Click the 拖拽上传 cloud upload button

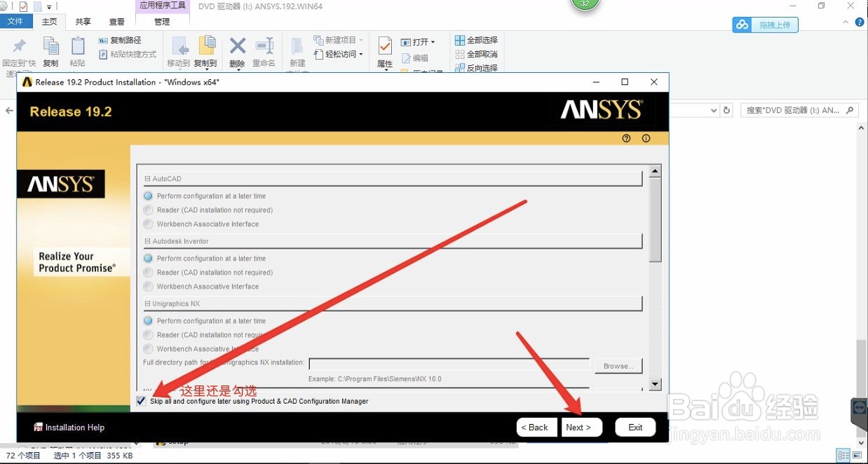coord(766,25)
